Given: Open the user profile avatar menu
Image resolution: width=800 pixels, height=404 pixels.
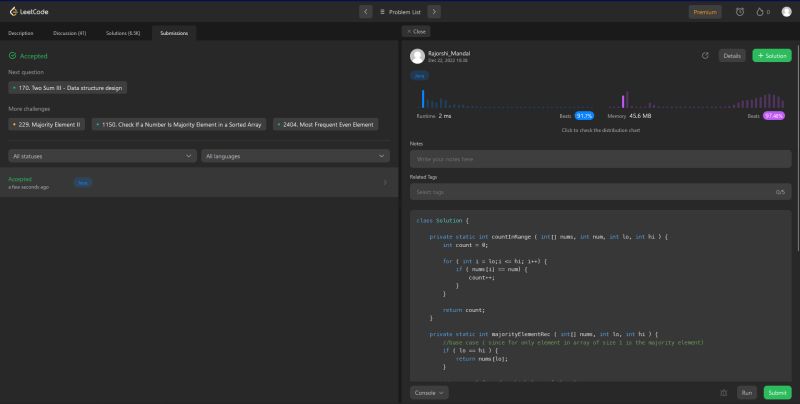Looking at the screenshot, I should pyautogui.click(x=786, y=12).
